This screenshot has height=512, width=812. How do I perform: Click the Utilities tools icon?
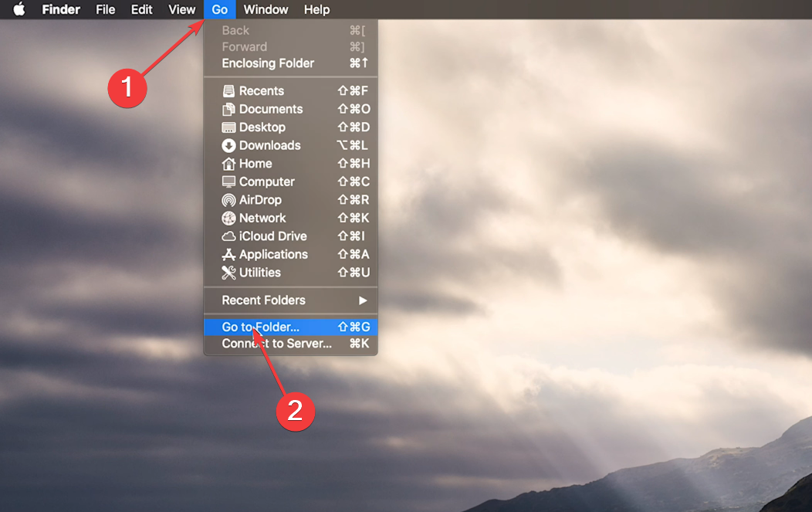(x=228, y=272)
